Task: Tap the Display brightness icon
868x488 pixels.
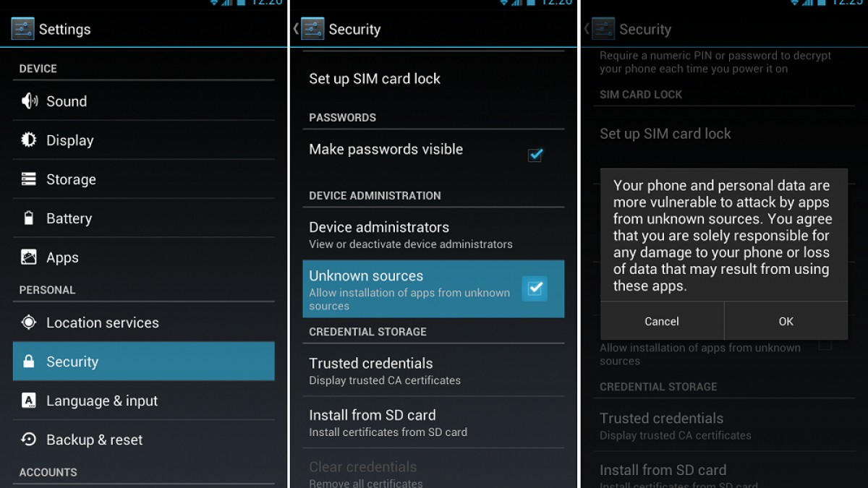Action: [29, 140]
